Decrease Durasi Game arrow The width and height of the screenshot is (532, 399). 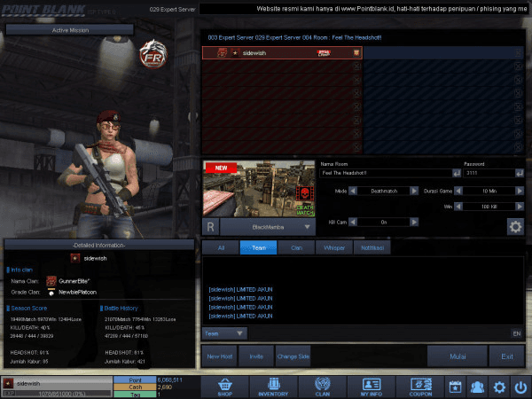coord(458,191)
